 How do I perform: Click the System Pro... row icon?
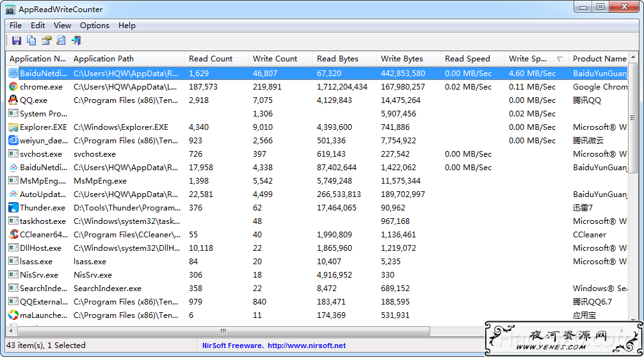tap(13, 114)
